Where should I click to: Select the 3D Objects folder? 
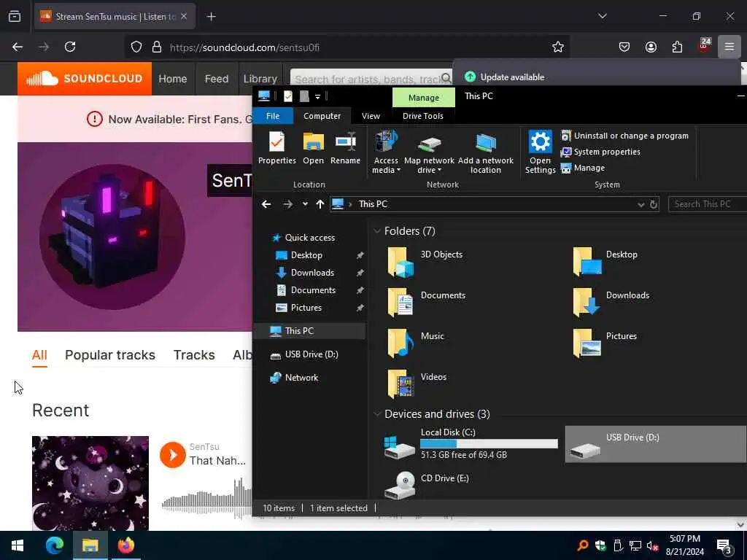[x=425, y=261]
